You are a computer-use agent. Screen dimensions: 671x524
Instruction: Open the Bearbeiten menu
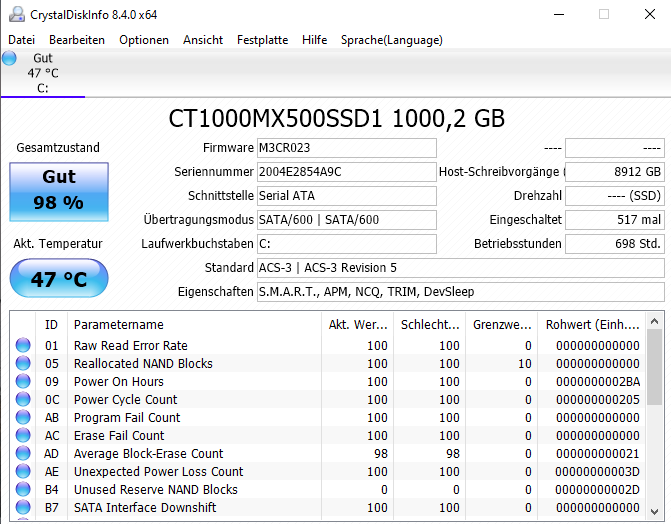[77, 40]
